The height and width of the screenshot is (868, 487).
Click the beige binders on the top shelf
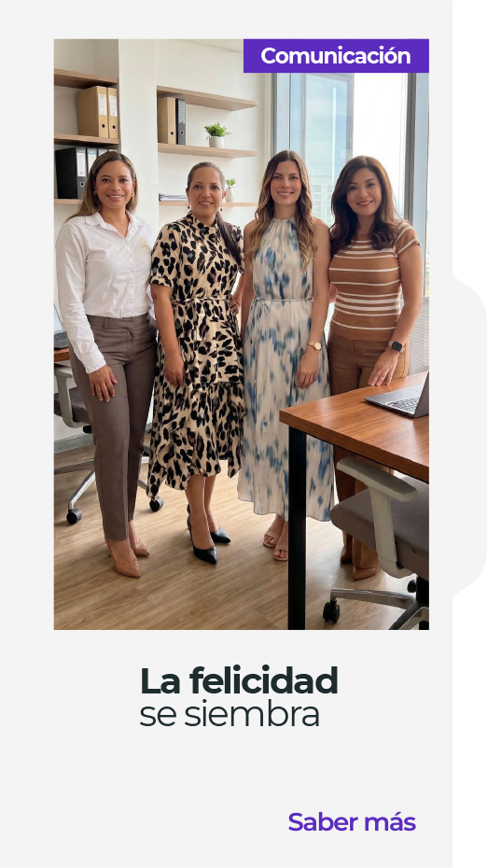coord(97,112)
